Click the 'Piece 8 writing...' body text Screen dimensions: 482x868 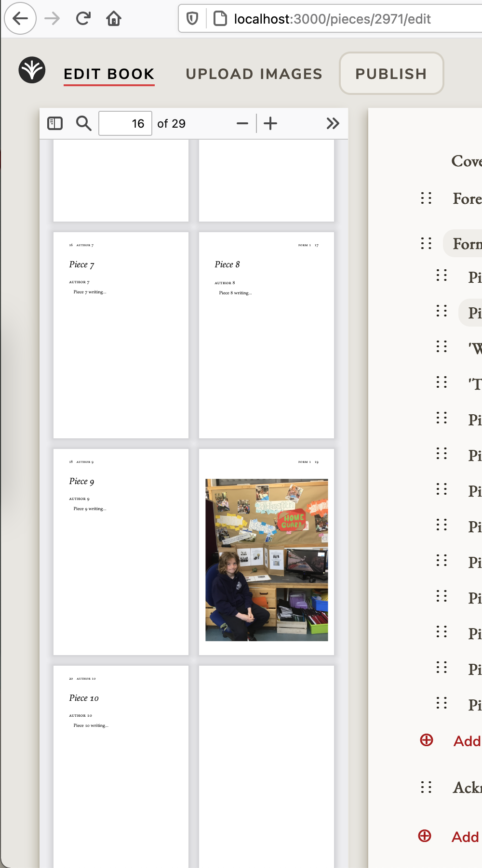pyautogui.click(x=235, y=293)
